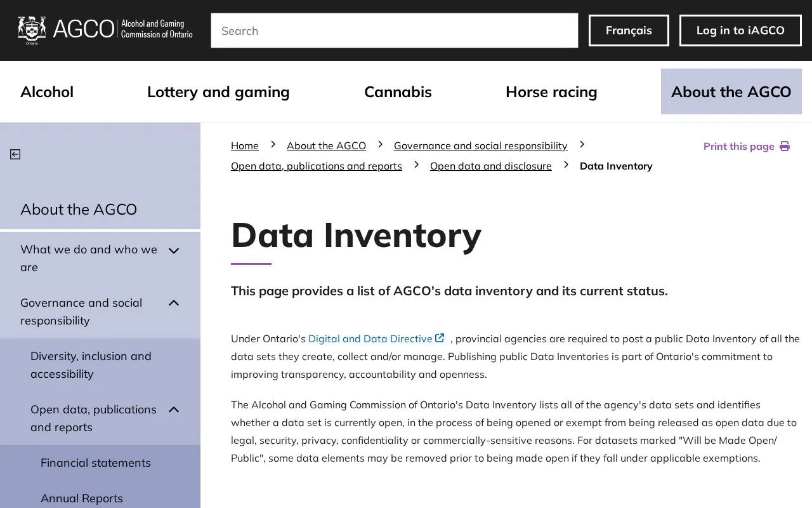
Task: Focus the Search input field
Action: click(395, 30)
